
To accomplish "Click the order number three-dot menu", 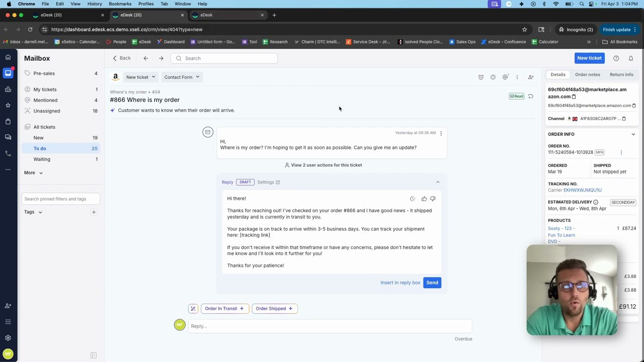I will 621,152.
